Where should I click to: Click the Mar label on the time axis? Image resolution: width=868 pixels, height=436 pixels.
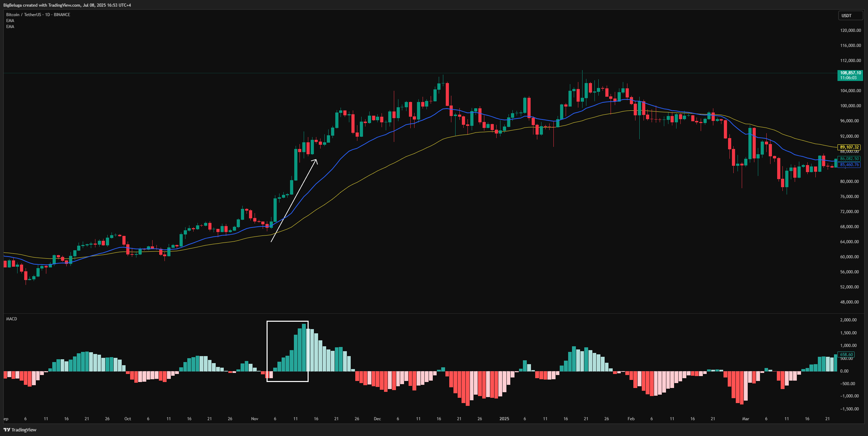pyautogui.click(x=746, y=419)
